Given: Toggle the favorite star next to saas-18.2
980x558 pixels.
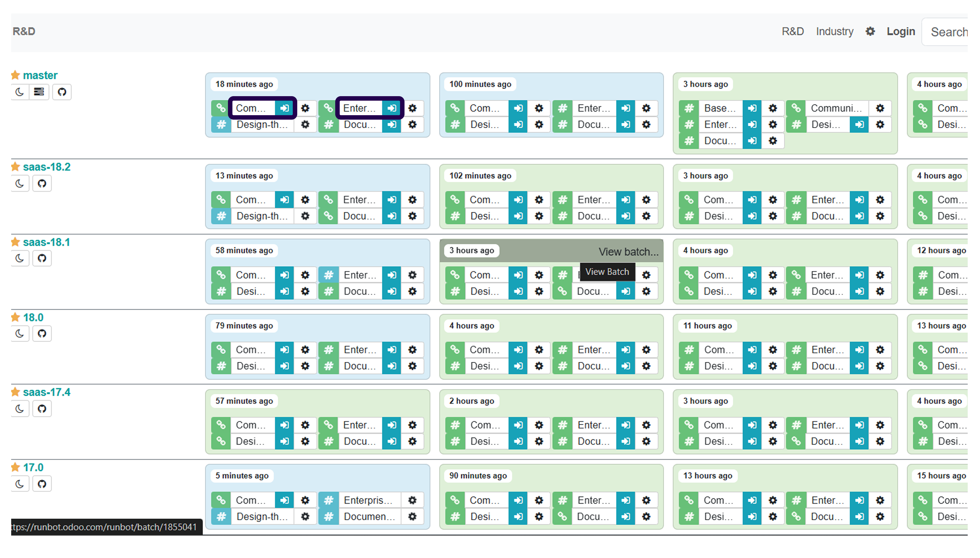Looking at the screenshot, I should point(15,166).
